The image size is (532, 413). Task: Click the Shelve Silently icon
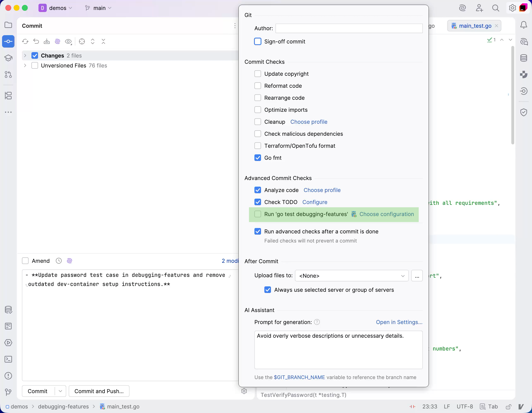[x=47, y=41]
